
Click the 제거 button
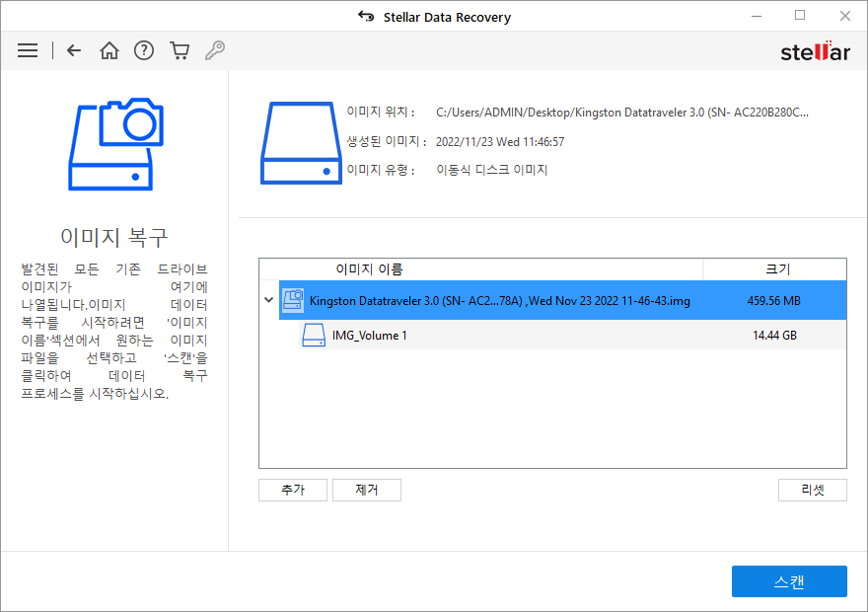pyautogui.click(x=367, y=490)
